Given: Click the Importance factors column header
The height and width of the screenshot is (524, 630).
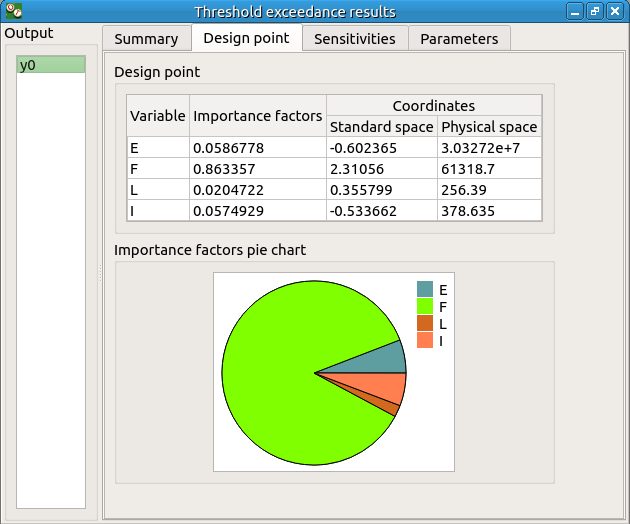Looking at the screenshot, I should click(258, 116).
